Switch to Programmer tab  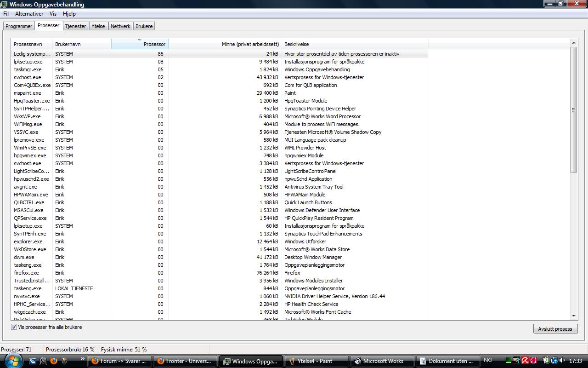(x=19, y=26)
